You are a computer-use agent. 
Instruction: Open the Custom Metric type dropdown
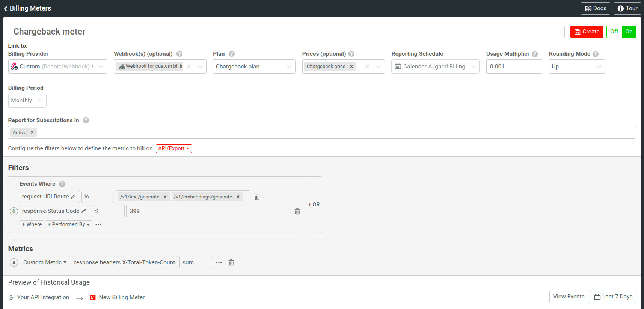pos(45,262)
